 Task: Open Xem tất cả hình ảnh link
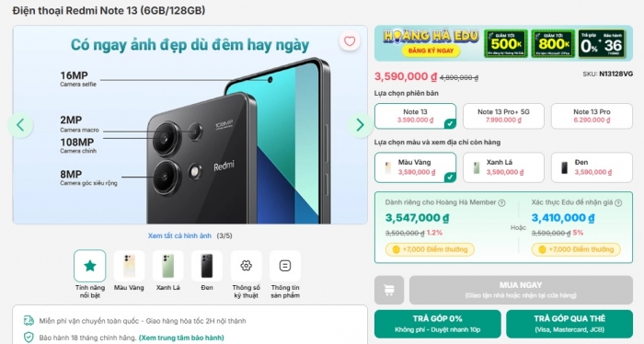179,235
